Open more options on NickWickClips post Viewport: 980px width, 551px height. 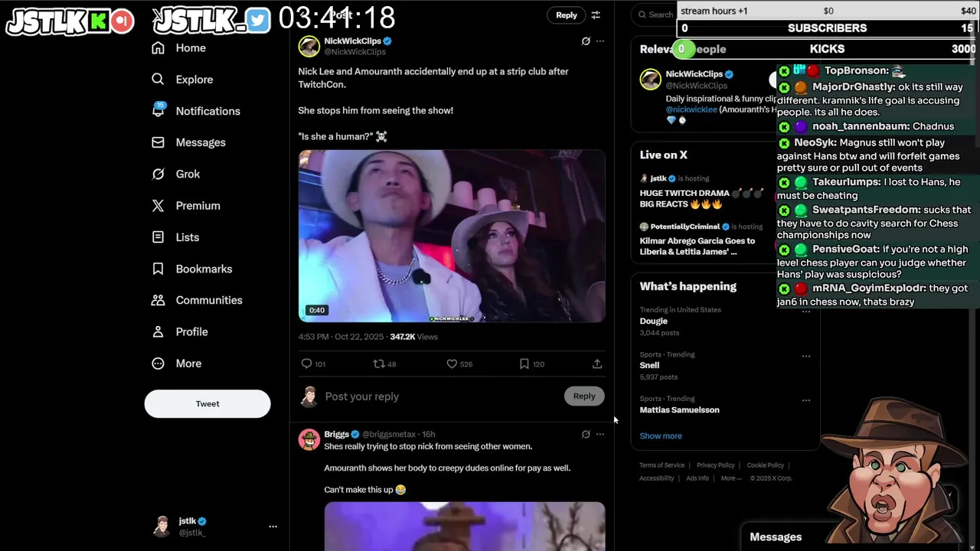[x=600, y=41]
